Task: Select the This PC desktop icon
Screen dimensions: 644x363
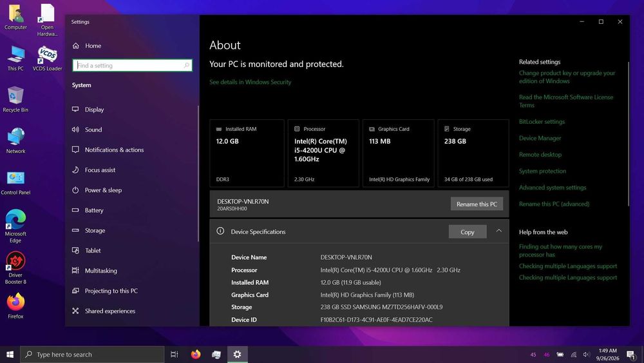Action: pyautogui.click(x=15, y=59)
